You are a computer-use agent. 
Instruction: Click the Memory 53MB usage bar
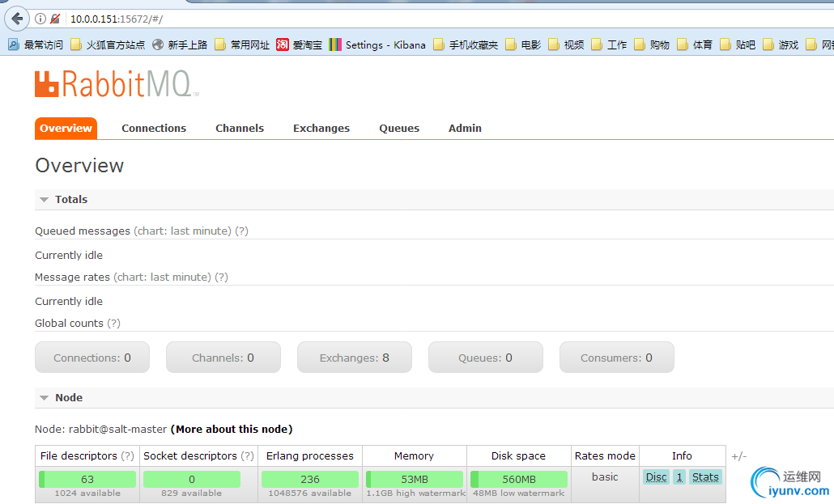tap(415, 479)
